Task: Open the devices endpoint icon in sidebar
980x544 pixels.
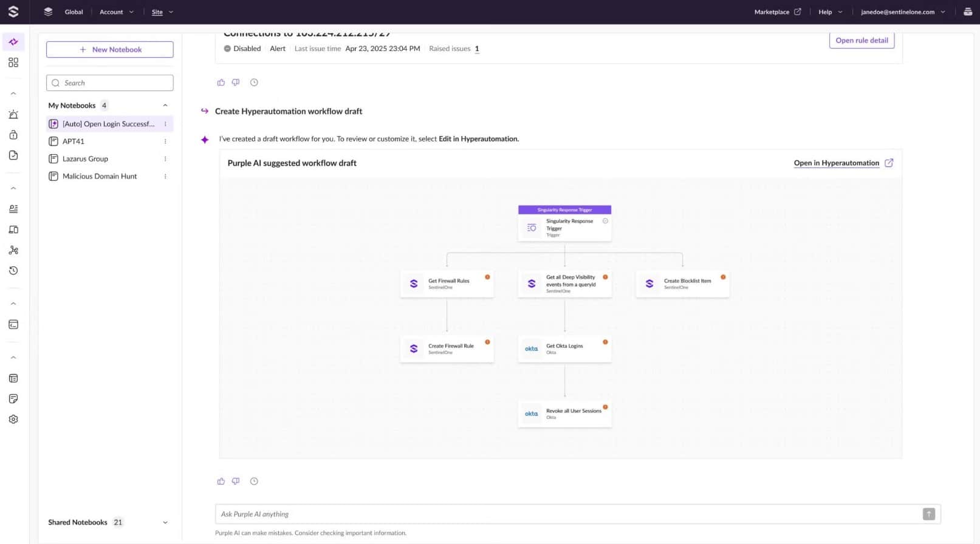Action: [x=13, y=229]
